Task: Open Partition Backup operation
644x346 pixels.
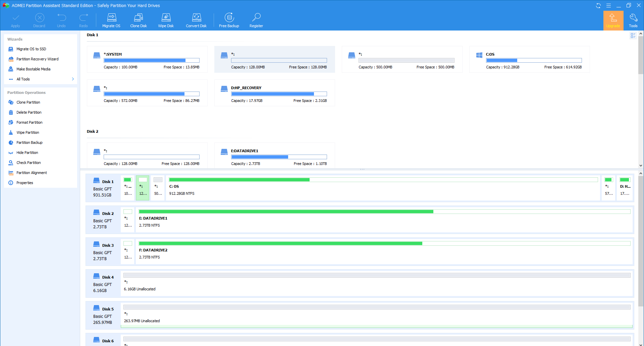Action: pos(40,142)
